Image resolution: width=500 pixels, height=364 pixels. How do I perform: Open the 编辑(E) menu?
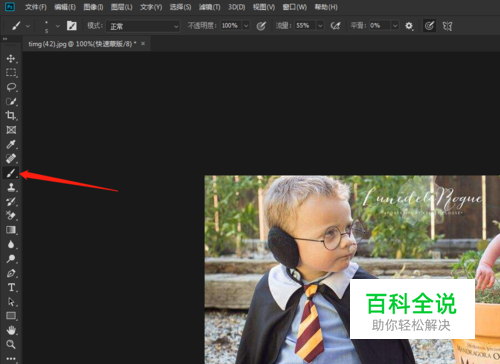coord(65,7)
